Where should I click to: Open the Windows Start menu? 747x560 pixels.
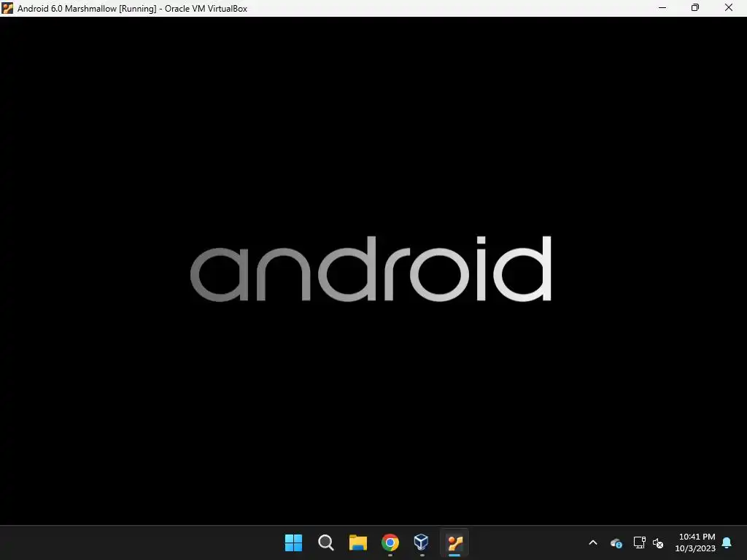click(293, 542)
